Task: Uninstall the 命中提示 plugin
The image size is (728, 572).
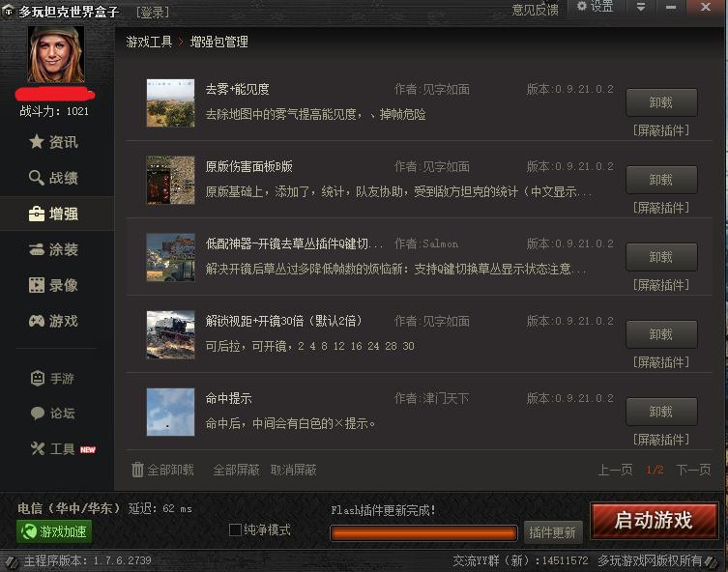Action: [661, 412]
